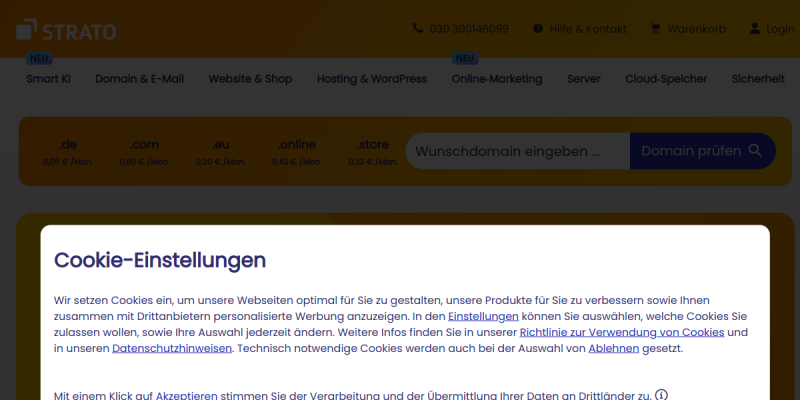Viewport: 800px width, 400px height.
Task: Open the STRATO logo homepage link
Action: click(66, 30)
